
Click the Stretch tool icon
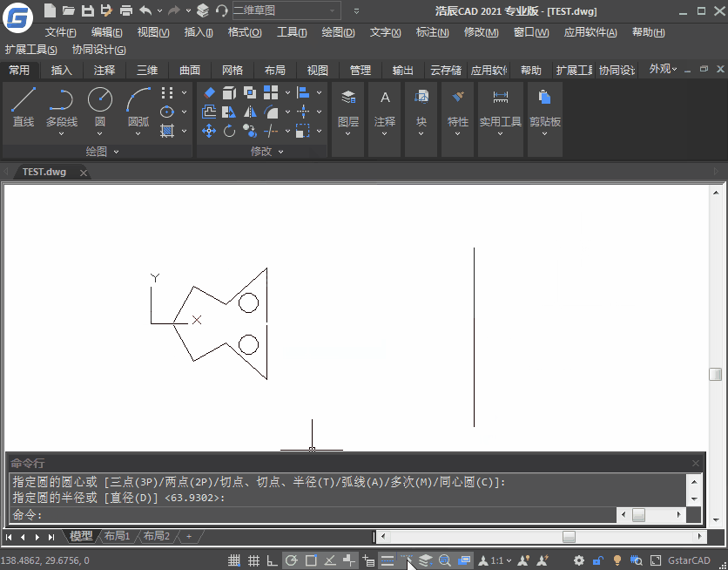[229, 112]
